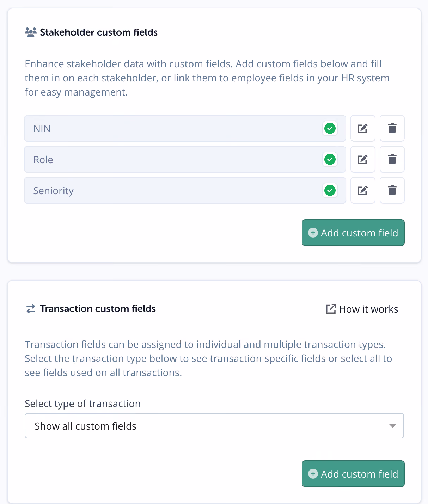Click the stakeholder group icon in header
Viewport: 428px width, 504px height.
tap(31, 32)
